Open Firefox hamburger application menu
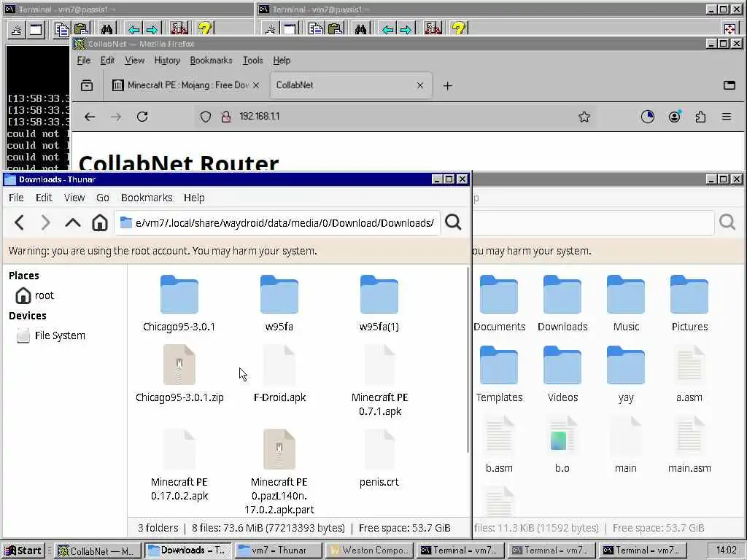747x560 pixels. click(x=727, y=117)
